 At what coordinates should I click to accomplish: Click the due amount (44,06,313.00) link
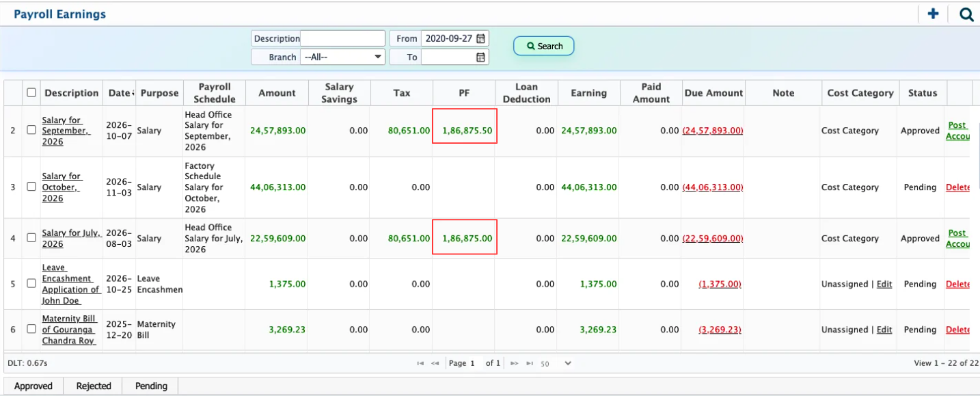point(713,187)
